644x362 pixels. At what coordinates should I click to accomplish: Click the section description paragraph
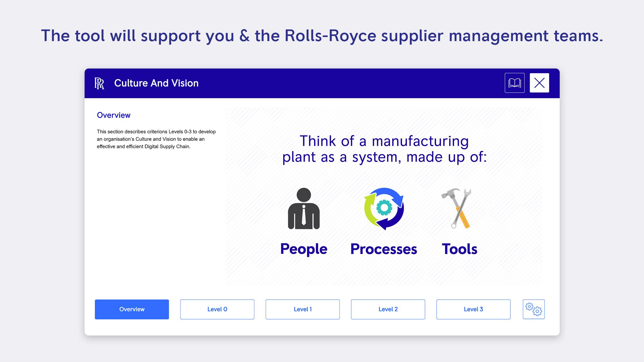[156, 139]
